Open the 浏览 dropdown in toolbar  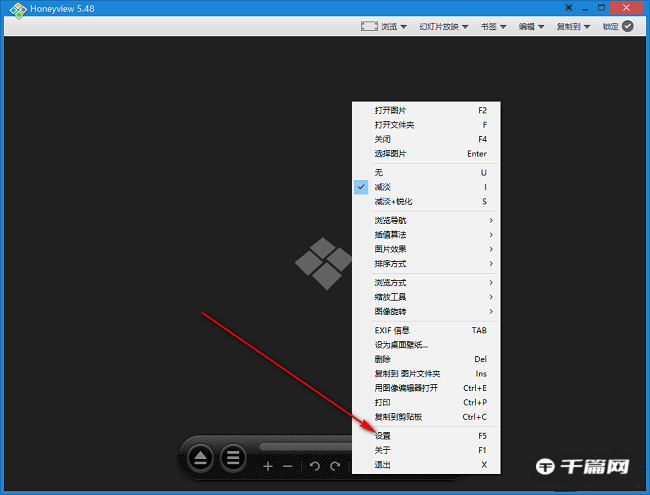click(x=384, y=27)
